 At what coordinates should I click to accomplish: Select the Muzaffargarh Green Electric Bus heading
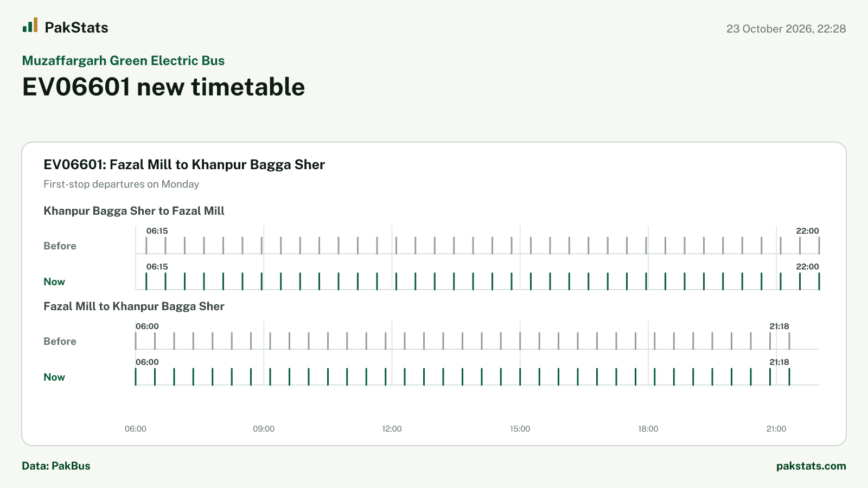pyautogui.click(x=123, y=61)
